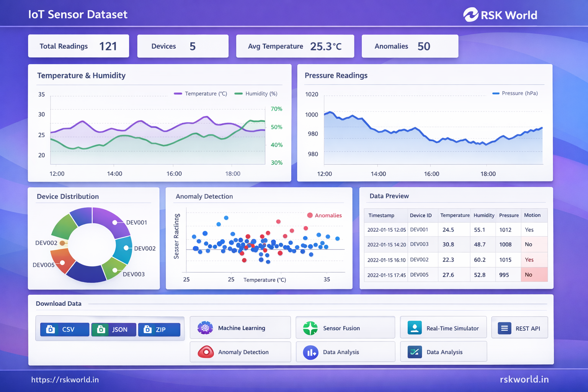Click rskworld.in text in footer right
The width and height of the screenshot is (588, 392).
pyautogui.click(x=524, y=379)
